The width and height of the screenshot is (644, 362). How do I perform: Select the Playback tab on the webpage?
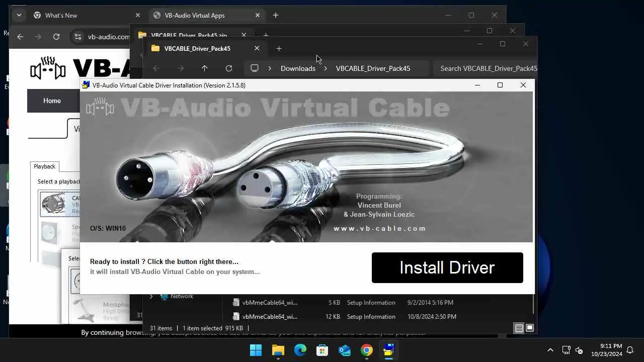44,166
